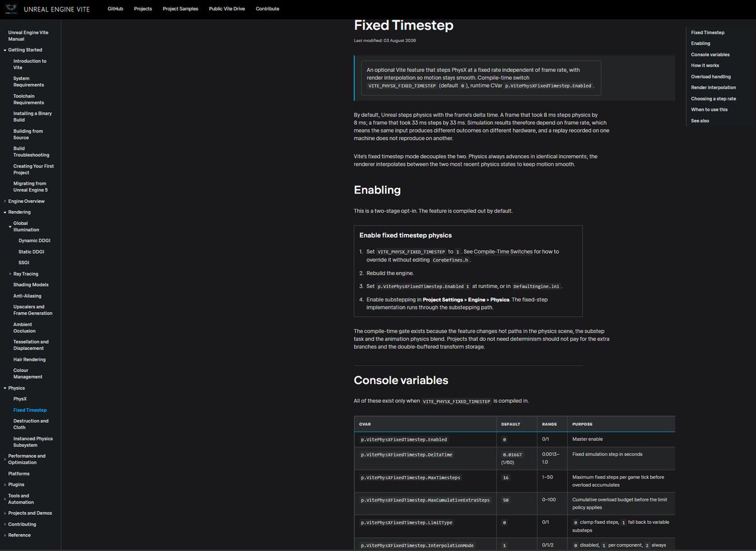Collapse the Rendering section arrow
This screenshot has width=756, height=551.
pos(5,212)
